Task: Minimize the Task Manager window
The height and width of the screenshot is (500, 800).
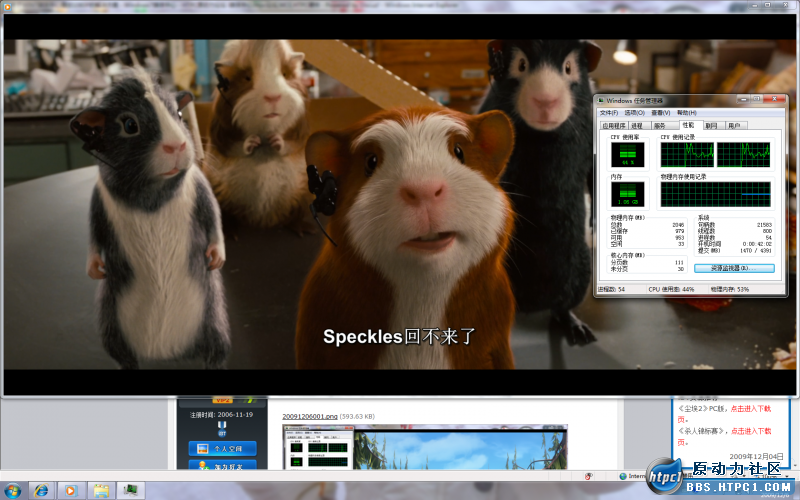Action: (743, 99)
